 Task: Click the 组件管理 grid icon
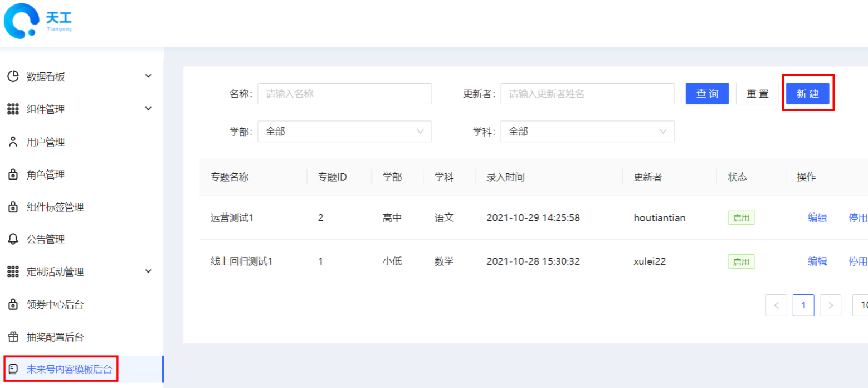click(13, 109)
